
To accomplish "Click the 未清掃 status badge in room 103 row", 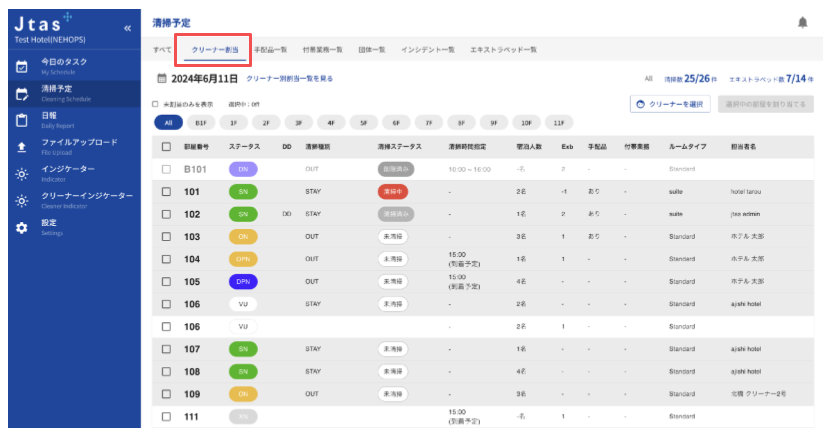I will pos(393,236).
